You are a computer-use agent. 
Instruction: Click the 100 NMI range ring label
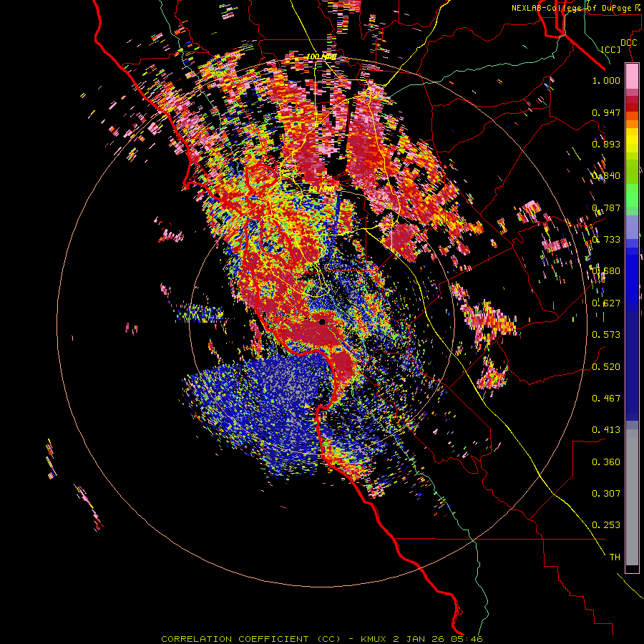(321, 57)
